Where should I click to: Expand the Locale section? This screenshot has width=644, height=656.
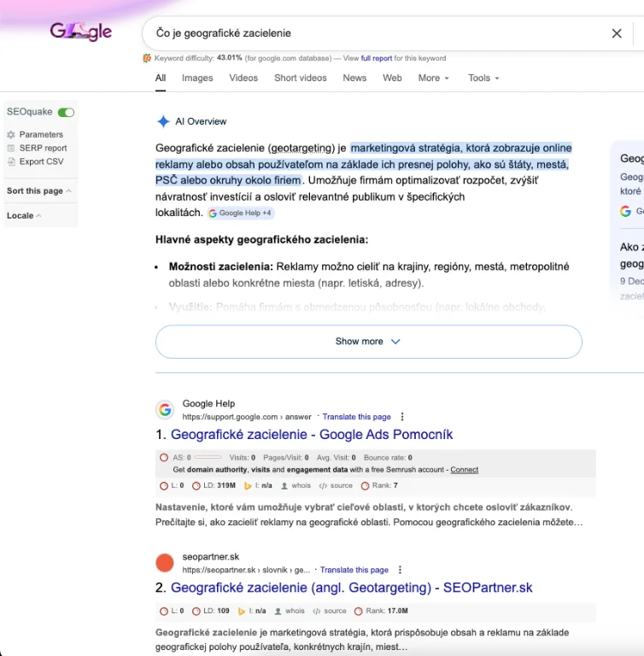click(x=24, y=215)
